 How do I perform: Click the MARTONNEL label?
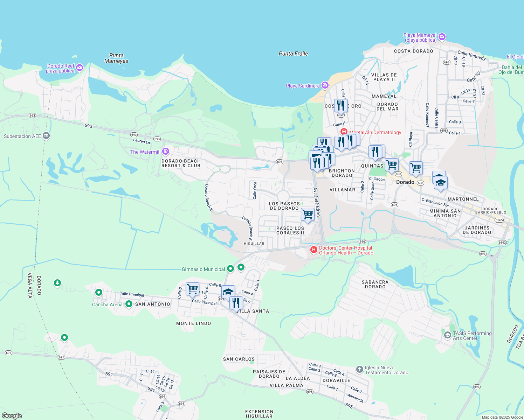tap(463, 199)
